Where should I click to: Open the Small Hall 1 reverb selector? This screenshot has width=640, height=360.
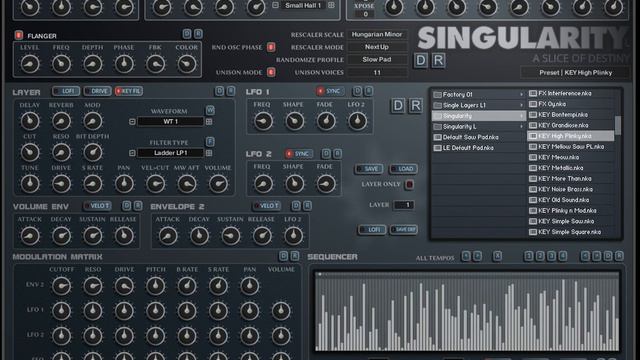303,5
